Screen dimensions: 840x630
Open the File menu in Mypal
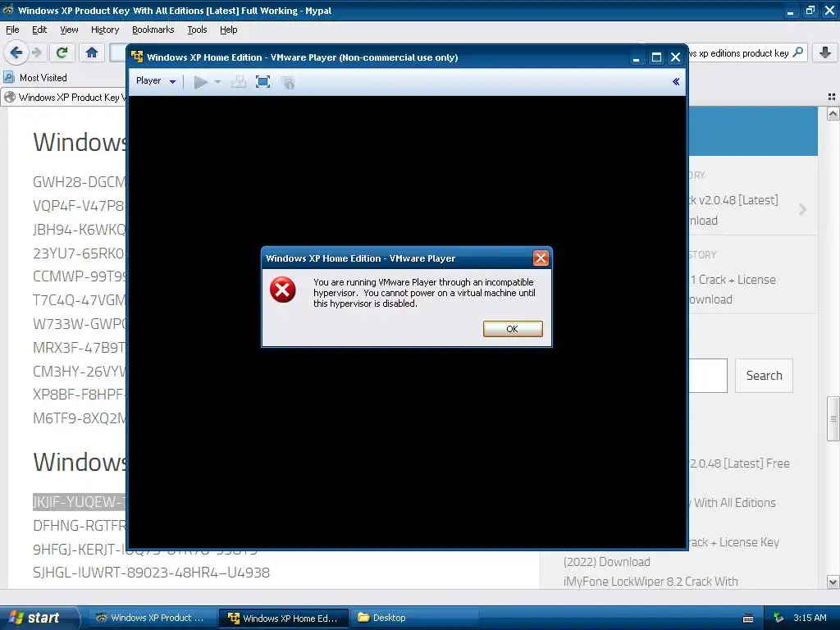coord(12,30)
